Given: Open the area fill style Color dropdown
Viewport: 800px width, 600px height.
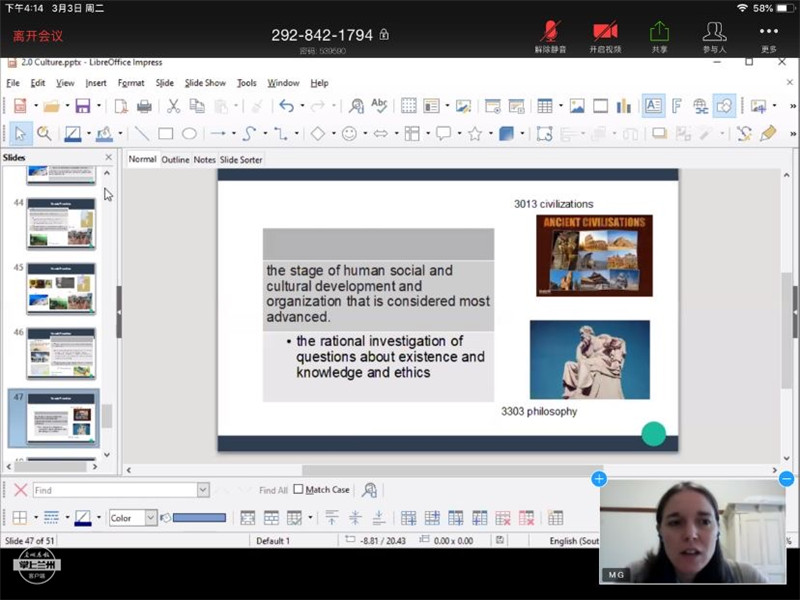Looking at the screenshot, I should (151, 518).
